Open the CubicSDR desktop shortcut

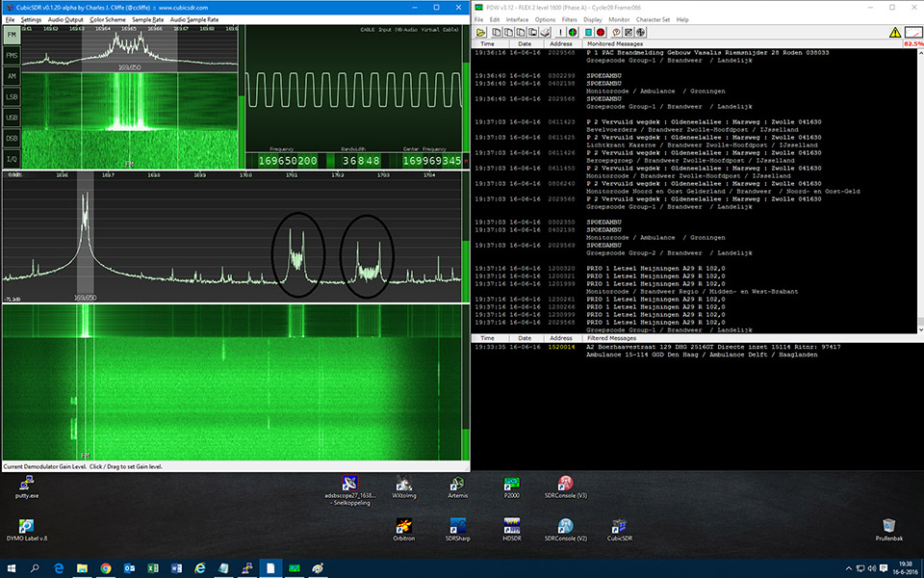(619, 530)
